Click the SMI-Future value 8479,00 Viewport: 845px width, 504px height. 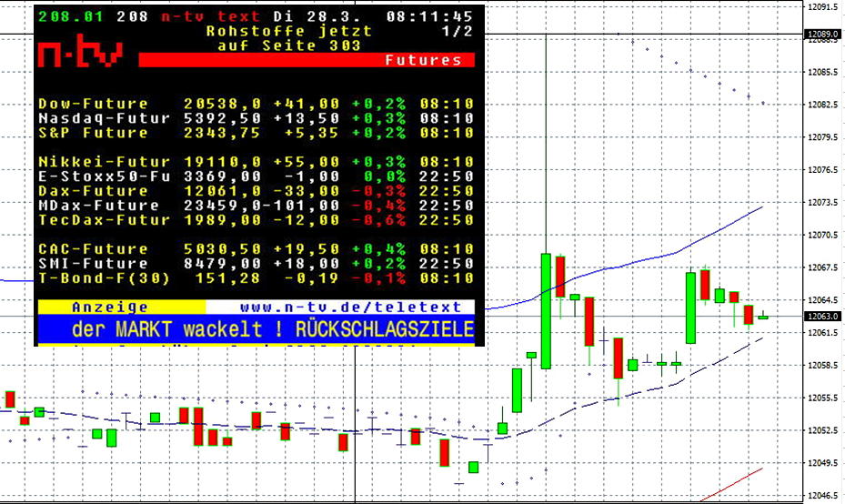click(x=223, y=264)
